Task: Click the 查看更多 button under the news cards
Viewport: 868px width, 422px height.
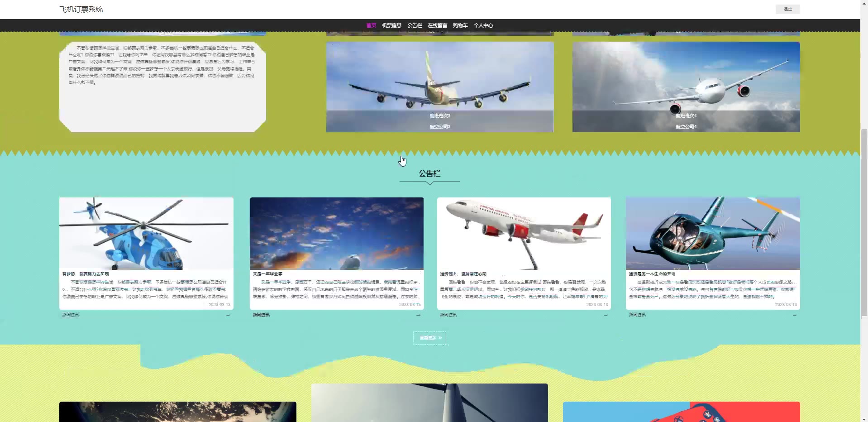Action: point(429,338)
